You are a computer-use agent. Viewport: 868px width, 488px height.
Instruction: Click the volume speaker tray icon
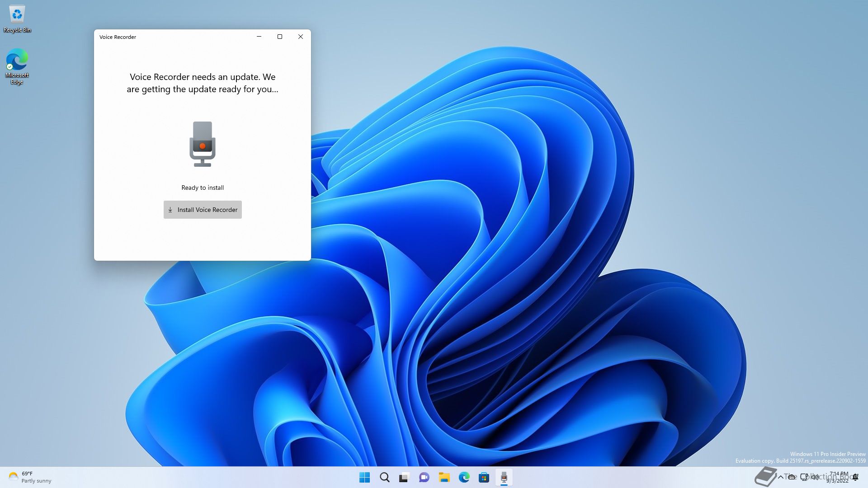coord(815,477)
